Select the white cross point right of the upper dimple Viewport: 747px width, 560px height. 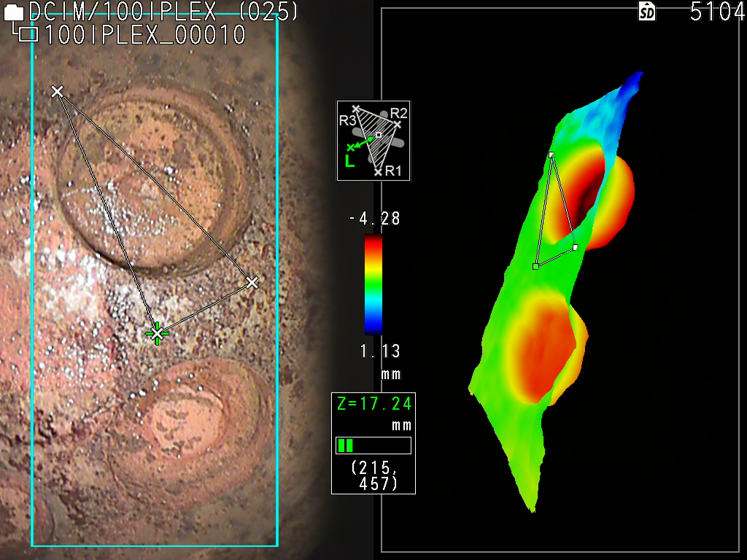pyautogui.click(x=252, y=283)
